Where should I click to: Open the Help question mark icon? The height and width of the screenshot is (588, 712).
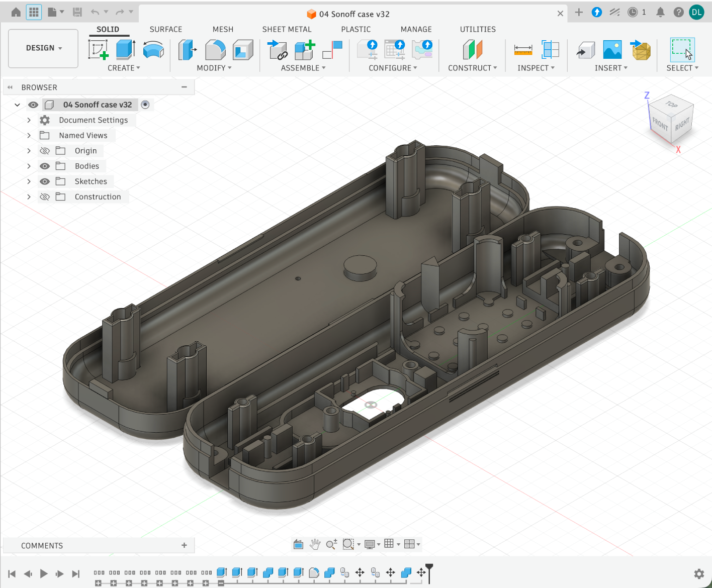(x=678, y=12)
